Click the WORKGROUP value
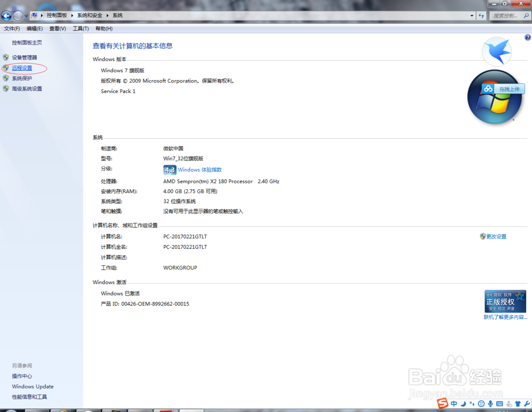The image size is (532, 412). [x=180, y=267]
